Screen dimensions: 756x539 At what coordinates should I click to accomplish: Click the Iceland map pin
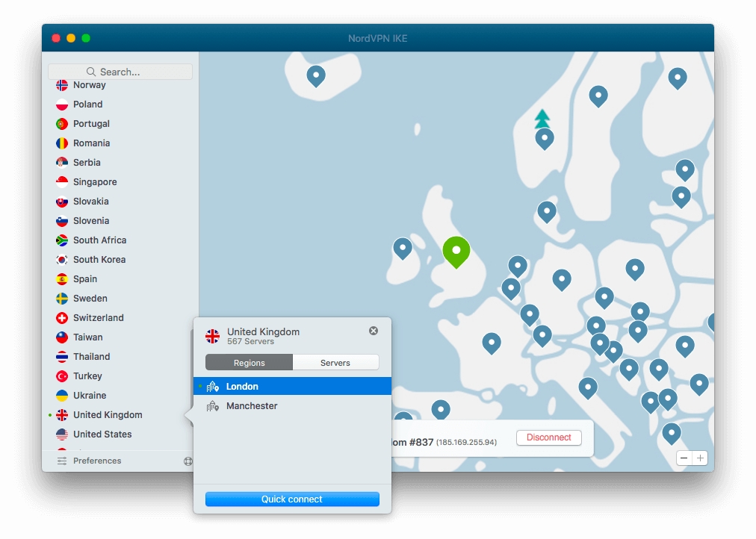point(316,76)
